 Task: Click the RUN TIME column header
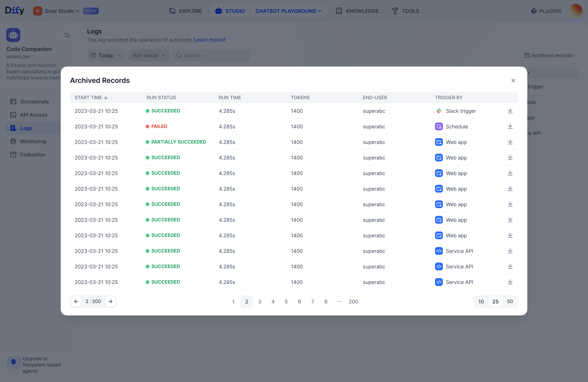coord(230,98)
